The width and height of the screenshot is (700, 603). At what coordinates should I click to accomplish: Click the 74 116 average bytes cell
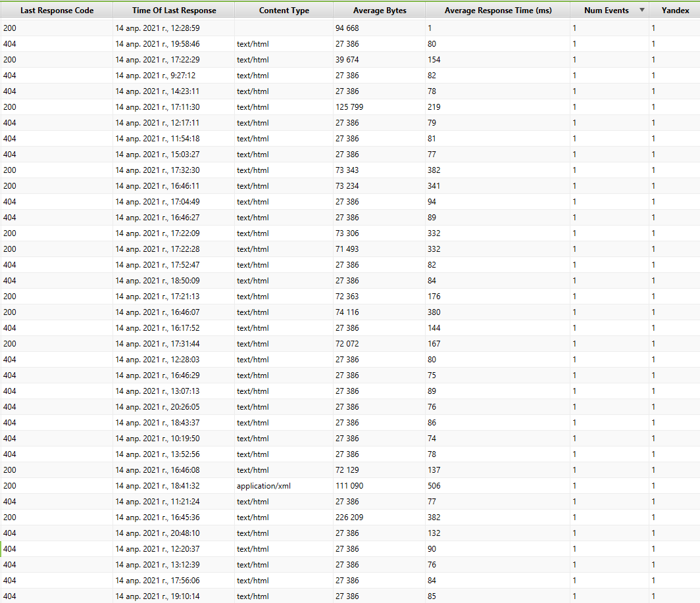[x=347, y=312]
